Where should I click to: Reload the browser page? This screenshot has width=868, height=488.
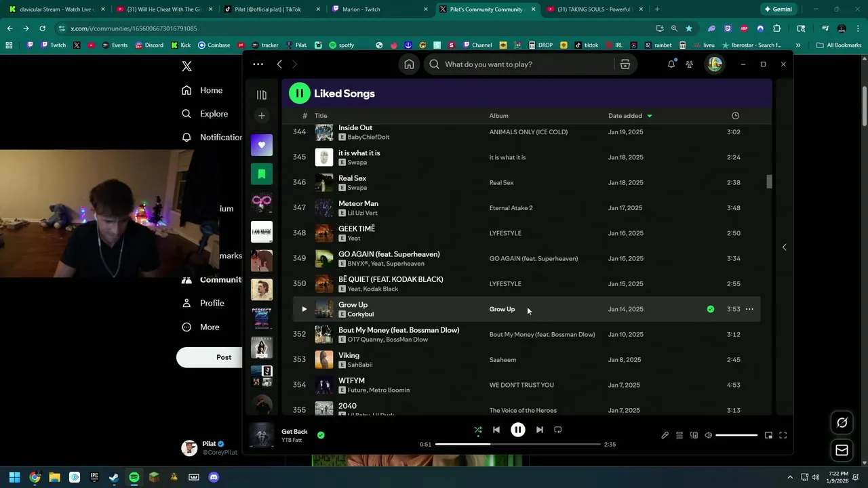click(42, 28)
